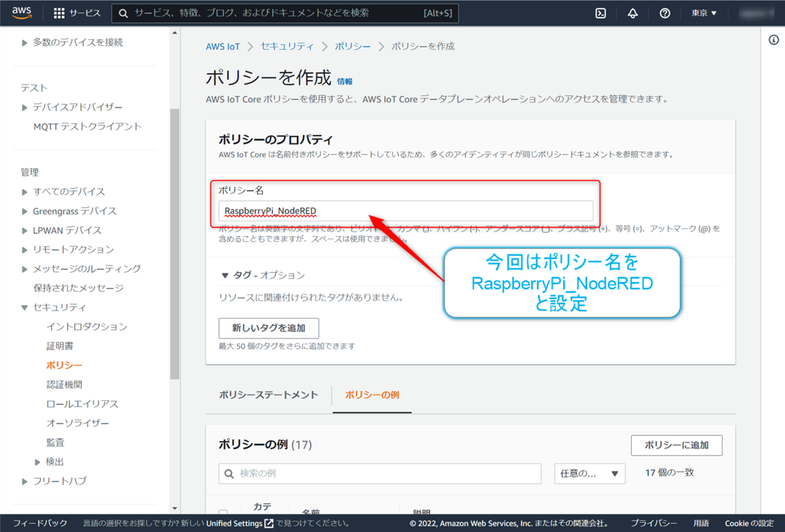Select the Tokyo region dropdown
Image resolution: width=785 pixels, height=532 pixels.
[704, 13]
